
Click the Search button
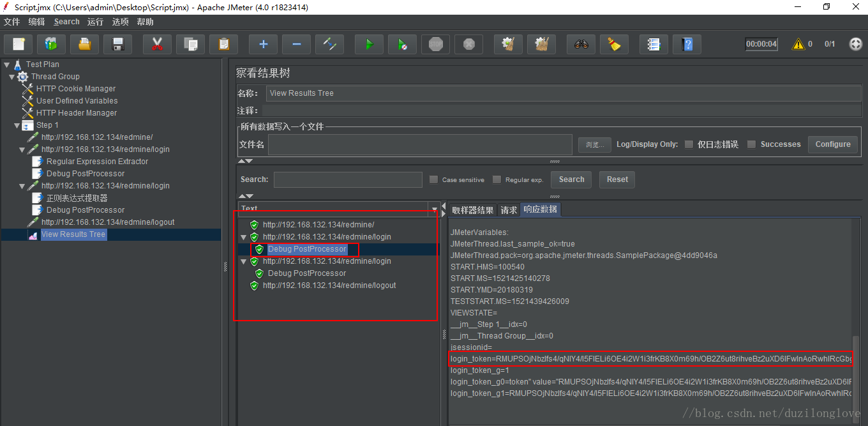571,179
